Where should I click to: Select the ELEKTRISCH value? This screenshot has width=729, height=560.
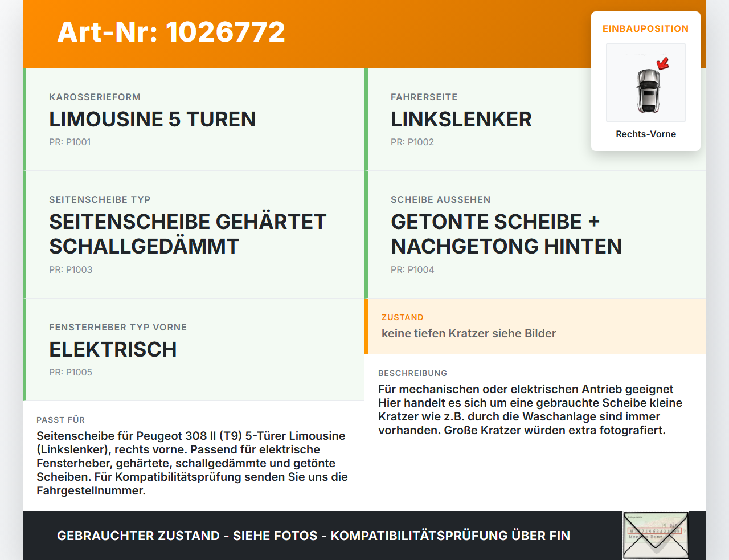point(113,349)
